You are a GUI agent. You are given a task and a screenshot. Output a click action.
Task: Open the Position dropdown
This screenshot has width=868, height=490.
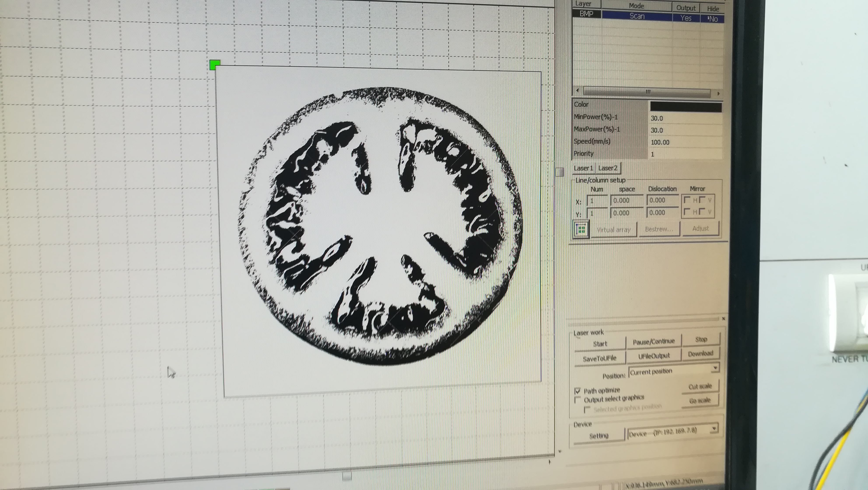tap(715, 368)
